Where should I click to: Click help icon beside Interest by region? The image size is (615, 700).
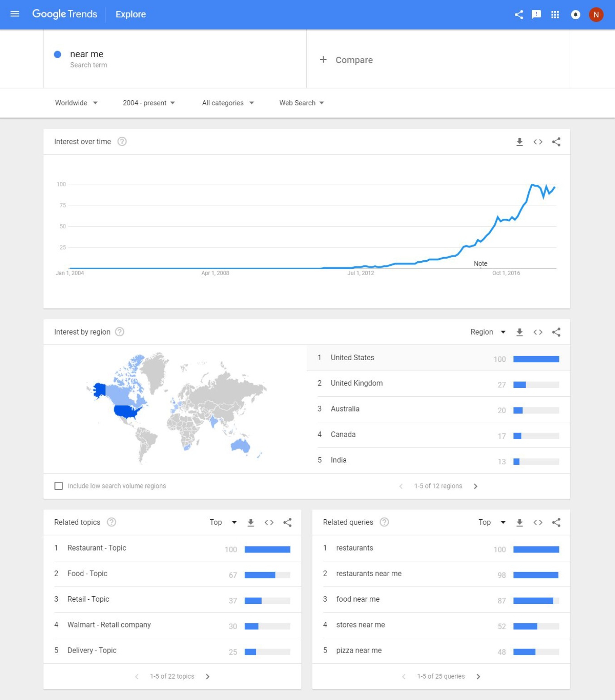tap(119, 331)
